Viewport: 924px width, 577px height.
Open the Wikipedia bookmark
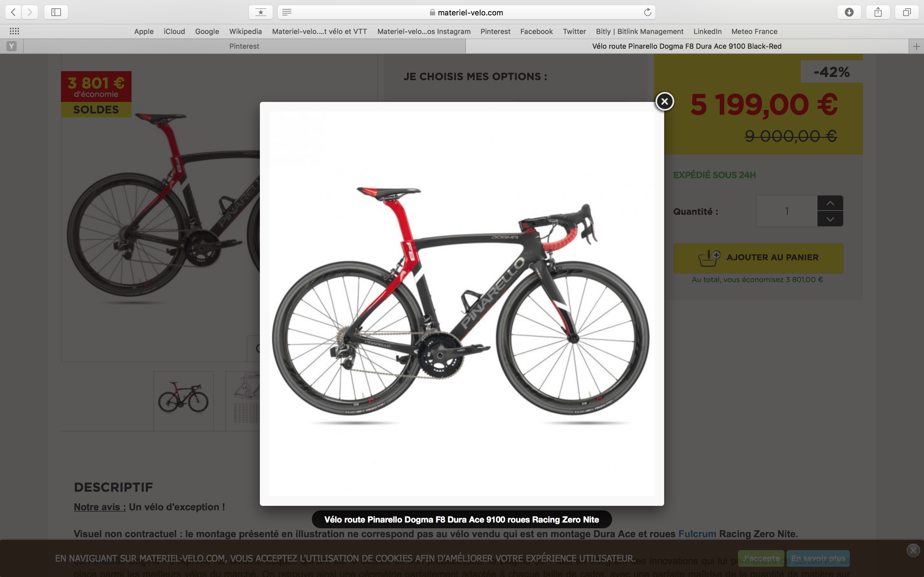(x=245, y=31)
